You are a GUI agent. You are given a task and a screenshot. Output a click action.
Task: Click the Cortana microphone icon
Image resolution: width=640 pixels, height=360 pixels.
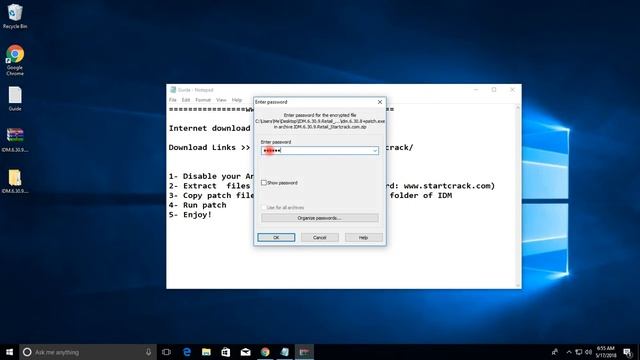pyautogui.click(x=148, y=352)
